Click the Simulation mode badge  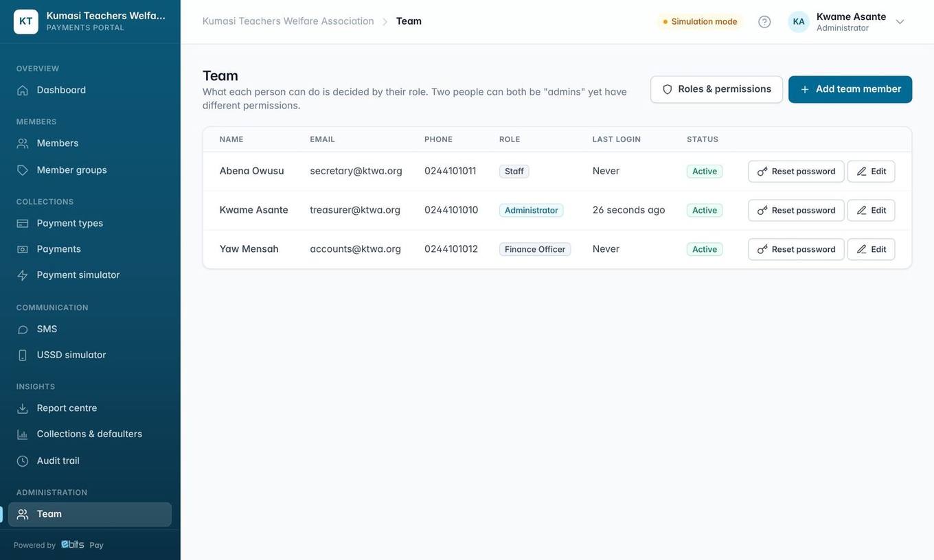(700, 21)
